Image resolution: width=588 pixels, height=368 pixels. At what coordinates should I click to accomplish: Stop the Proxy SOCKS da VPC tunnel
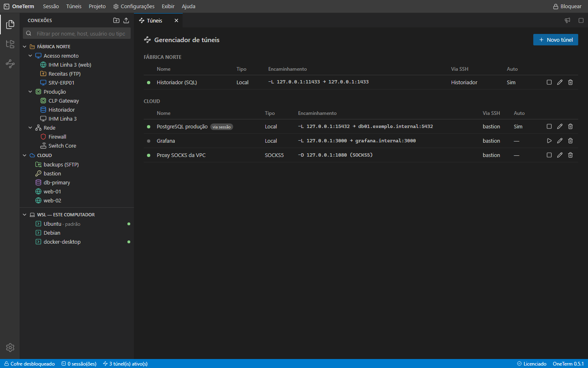click(x=549, y=155)
